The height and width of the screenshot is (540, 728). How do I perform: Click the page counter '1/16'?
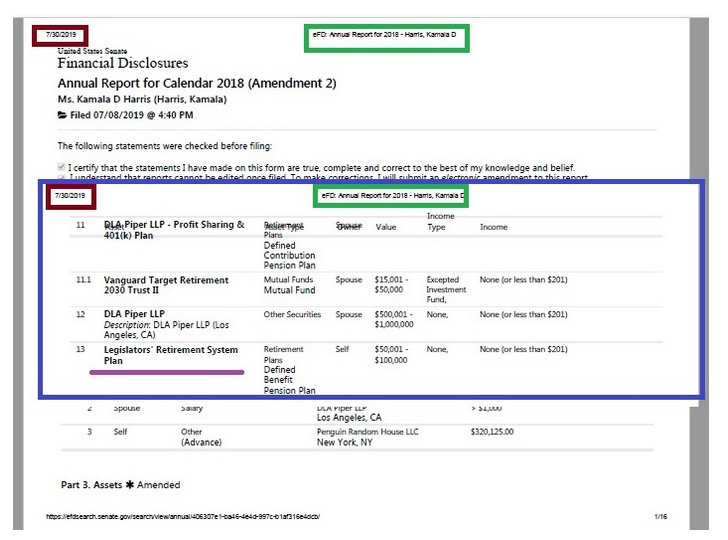(660, 516)
